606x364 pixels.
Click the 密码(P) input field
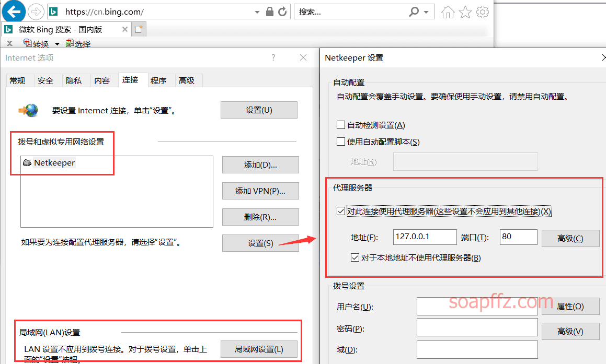click(x=477, y=327)
